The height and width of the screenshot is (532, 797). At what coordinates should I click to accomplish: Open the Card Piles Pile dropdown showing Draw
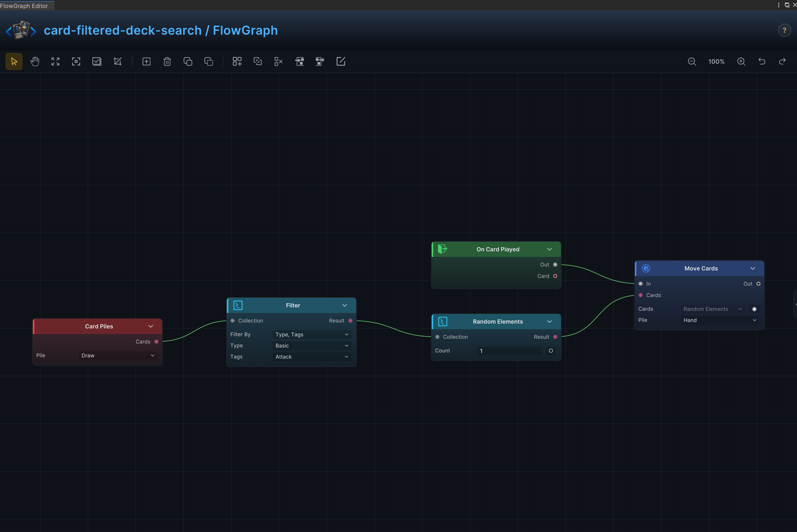point(118,355)
